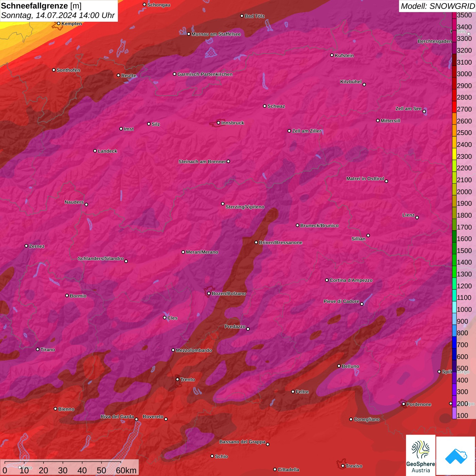Click the Rovereto label
Viewport: 476px width, 476px height.
[153, 417]
